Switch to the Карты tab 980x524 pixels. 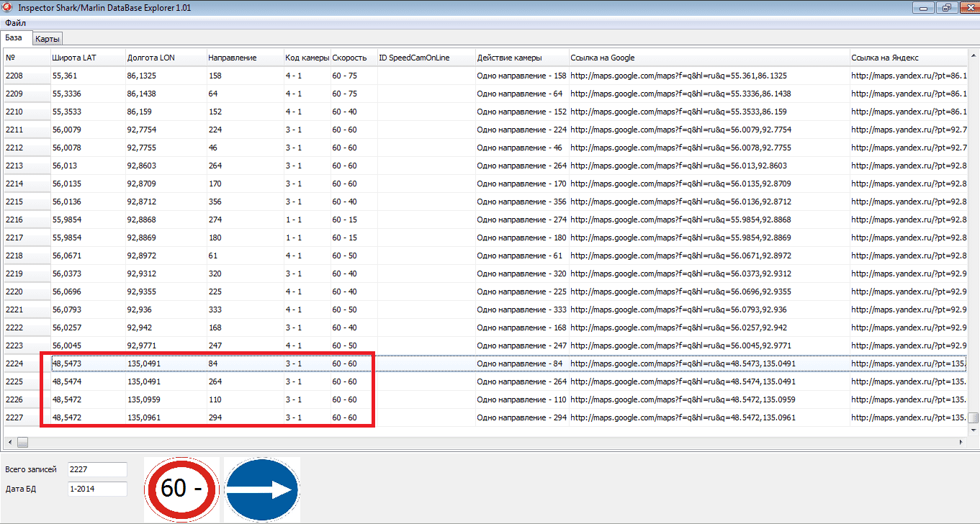pyautogui.click(x=48, y=39)
